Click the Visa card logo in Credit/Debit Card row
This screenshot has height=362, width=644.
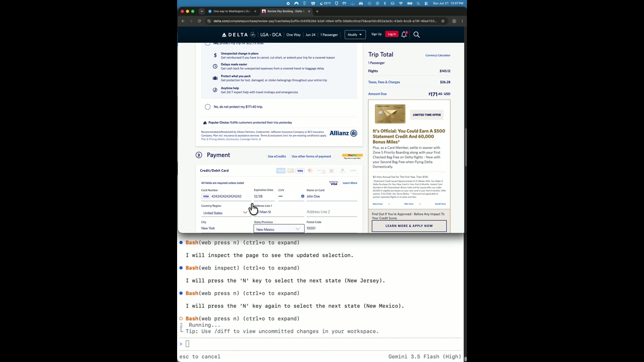(x=300, y=171)
